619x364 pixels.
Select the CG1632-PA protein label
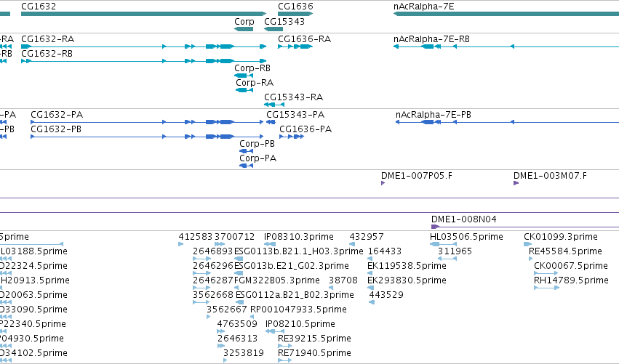[57, 115]
